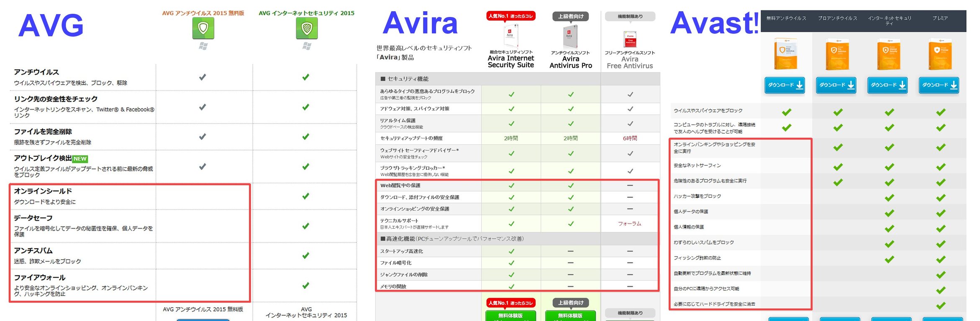Click the ファイル暗号化 row label
This screenshot has width=980, height=321.
395,263
